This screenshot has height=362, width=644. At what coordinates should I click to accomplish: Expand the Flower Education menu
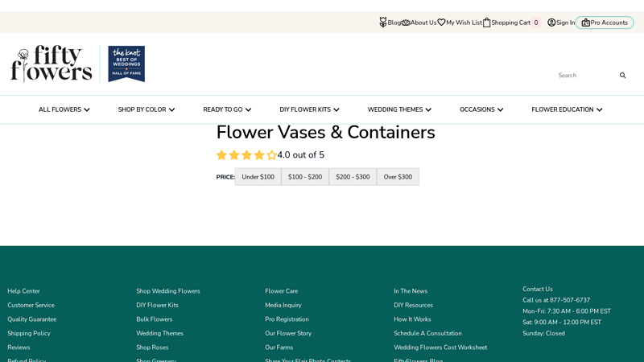(x=567, y=109)
